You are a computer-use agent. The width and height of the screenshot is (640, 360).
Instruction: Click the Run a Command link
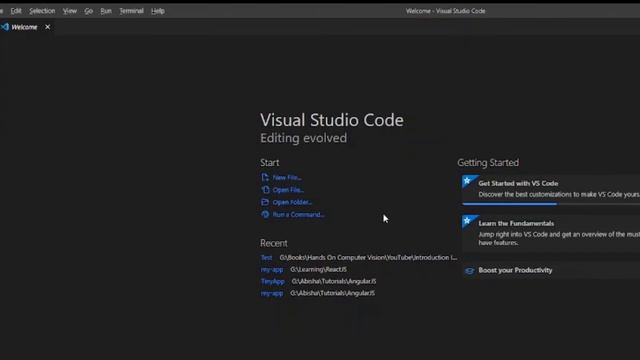coord(298,214)
